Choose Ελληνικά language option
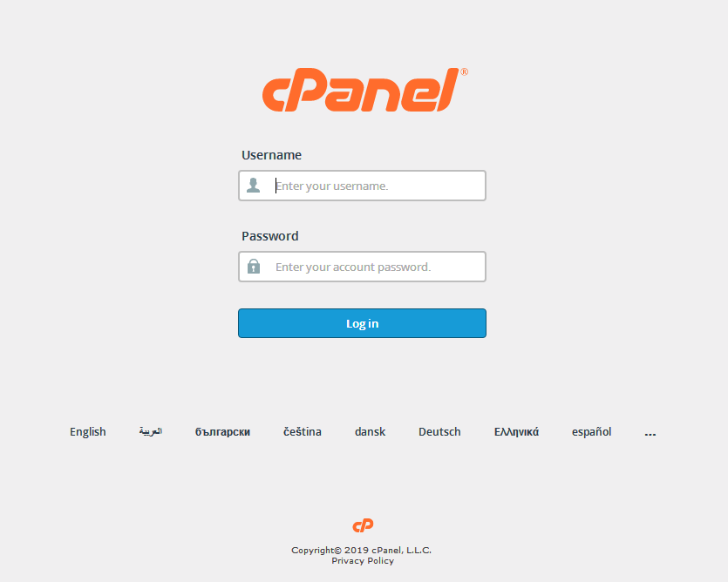 [x=516, y=432]
